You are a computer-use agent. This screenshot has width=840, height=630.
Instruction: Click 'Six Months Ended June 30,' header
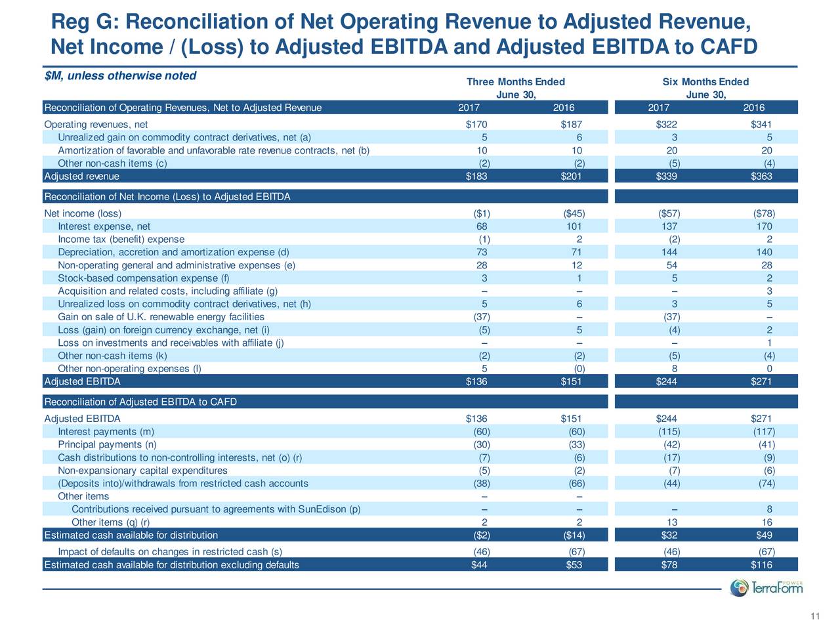[705, 88]
